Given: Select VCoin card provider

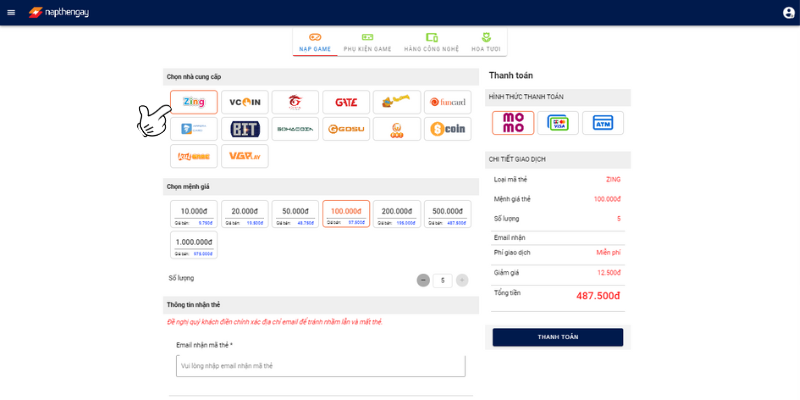Looking at the screenshot, I should pos(244,102).
